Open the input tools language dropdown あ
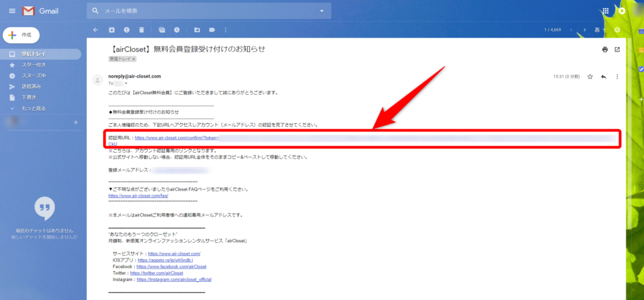This screenshot has width=644, height=300. click(x=600, y=30)
